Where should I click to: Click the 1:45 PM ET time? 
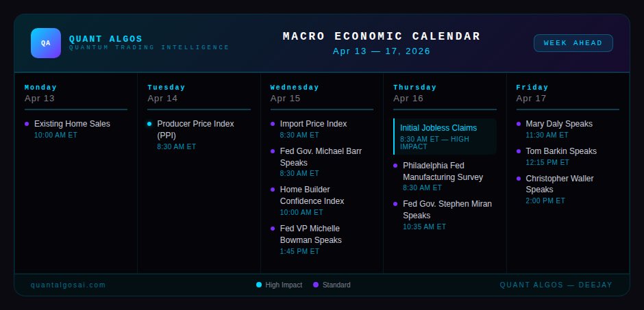(299, 251)
